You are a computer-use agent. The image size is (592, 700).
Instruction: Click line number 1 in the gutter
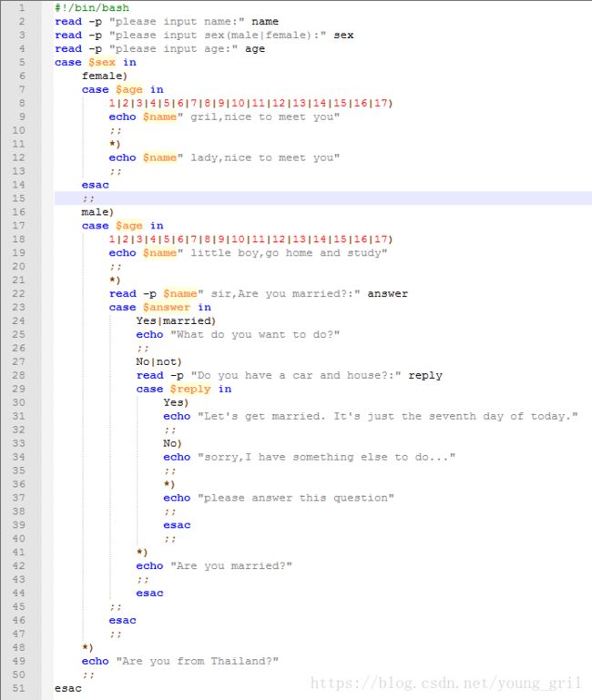pos(22,7)
